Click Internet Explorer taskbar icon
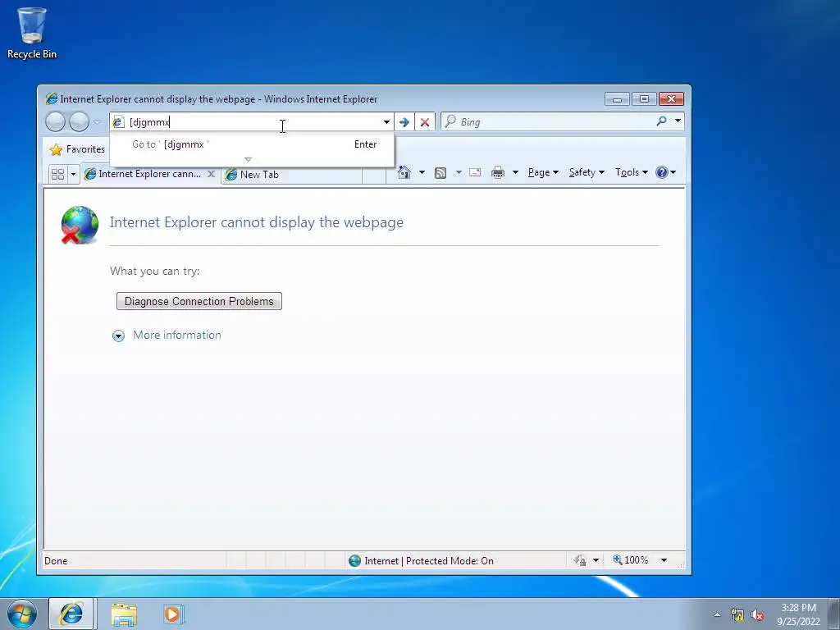The image size is (840, 630). [72, 614]
